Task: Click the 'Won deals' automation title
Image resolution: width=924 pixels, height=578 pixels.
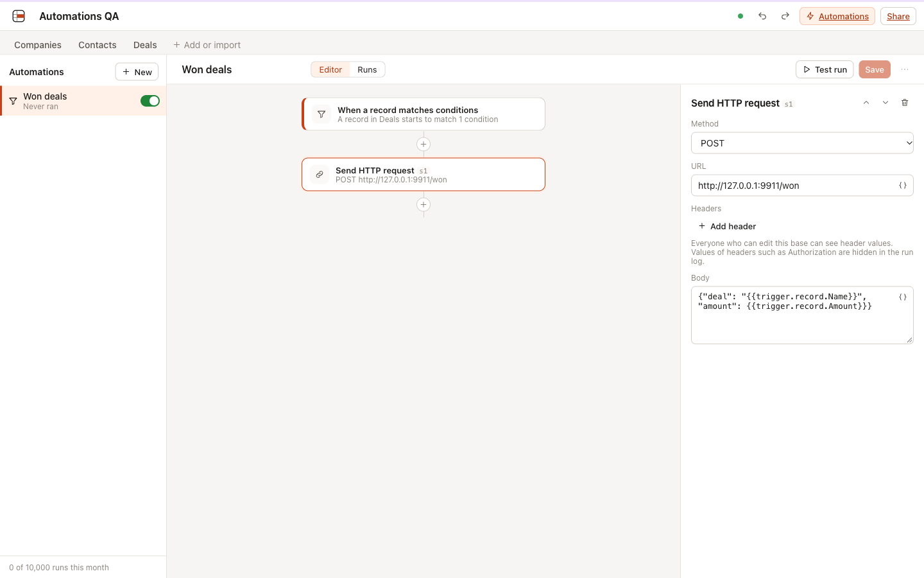Action: click(x=207, y=69)
